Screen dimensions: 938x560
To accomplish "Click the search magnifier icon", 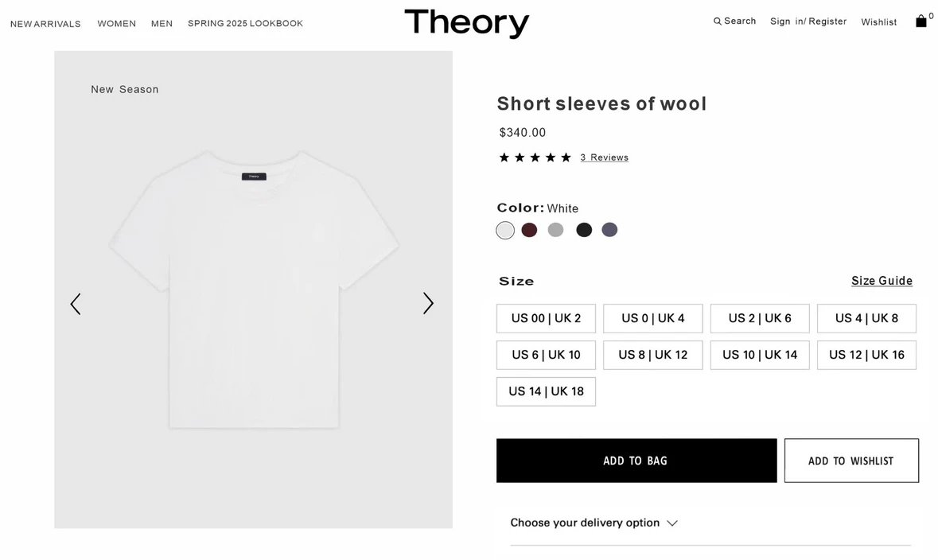I will pos(718,21).
